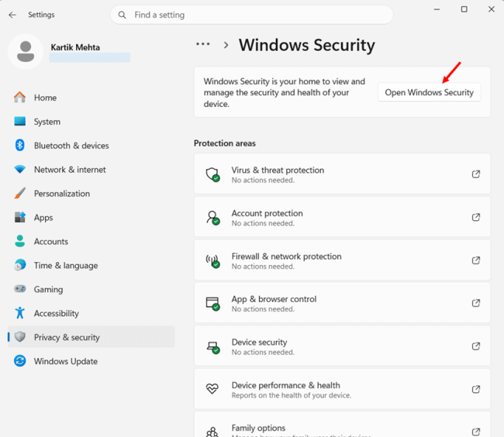This screenshot has width=504, height=437.
Task: Click Device security external-link icon
Action: [x=476, y=346]
